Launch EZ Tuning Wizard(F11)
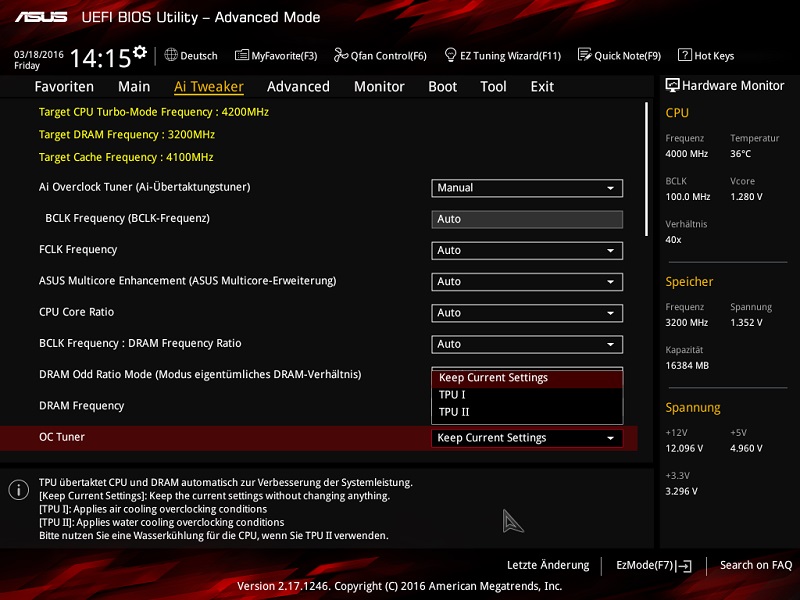Image resolution: width=800 pixels, height=600 pixels. 503,56
